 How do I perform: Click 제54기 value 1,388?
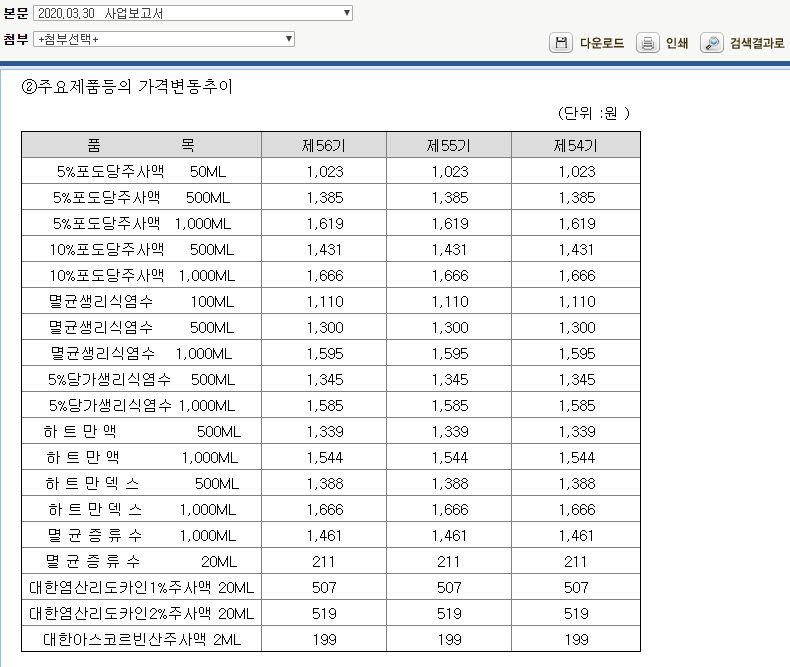pyautogui.click(x=577, y=484)
